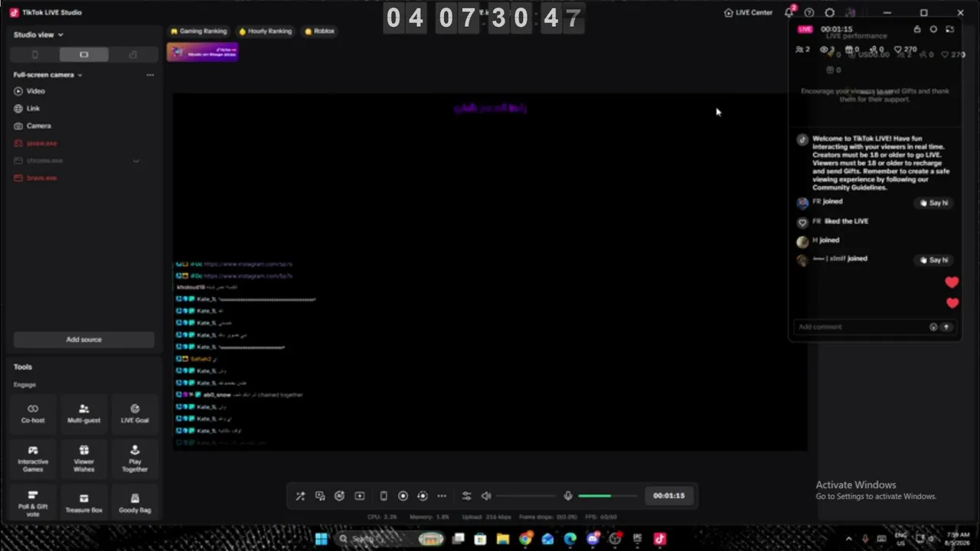Open File Explorer from taskbar
The width and height of the screenshot is (980, 551).
point(503,539)
